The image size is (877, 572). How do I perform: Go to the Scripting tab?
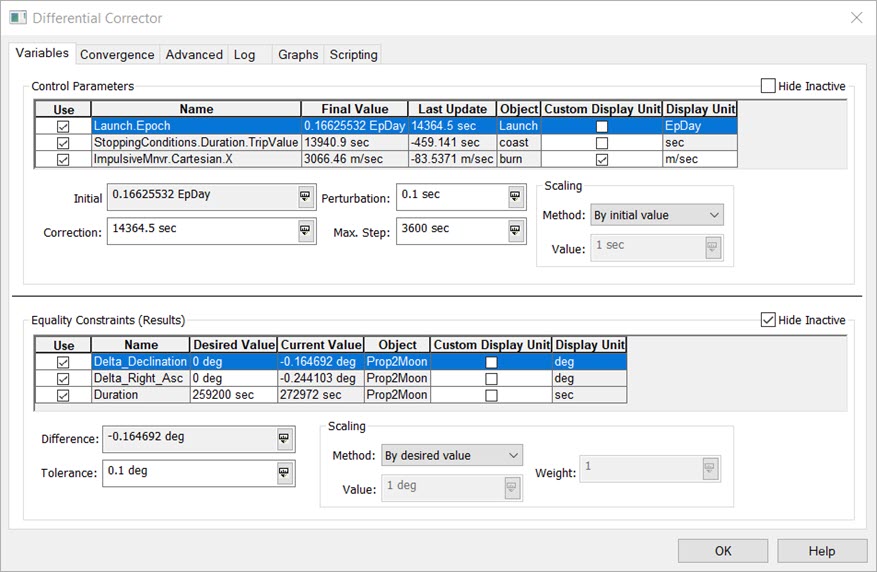tap(354, 55)
